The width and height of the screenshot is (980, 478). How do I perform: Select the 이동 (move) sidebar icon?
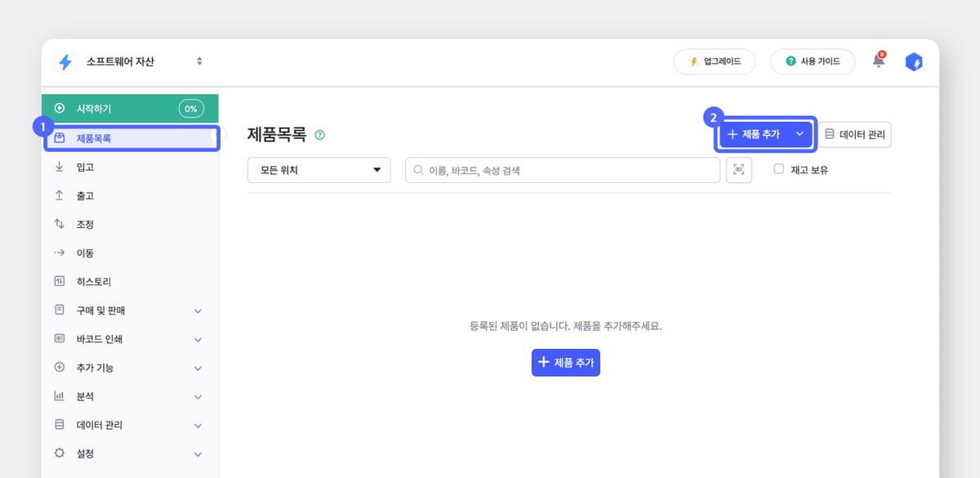click(60, 252)
